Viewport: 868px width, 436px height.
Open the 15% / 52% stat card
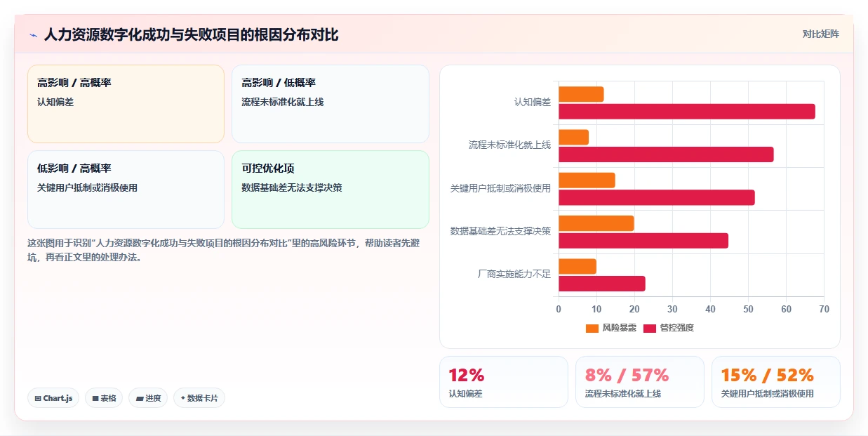[x=775, y=382]
